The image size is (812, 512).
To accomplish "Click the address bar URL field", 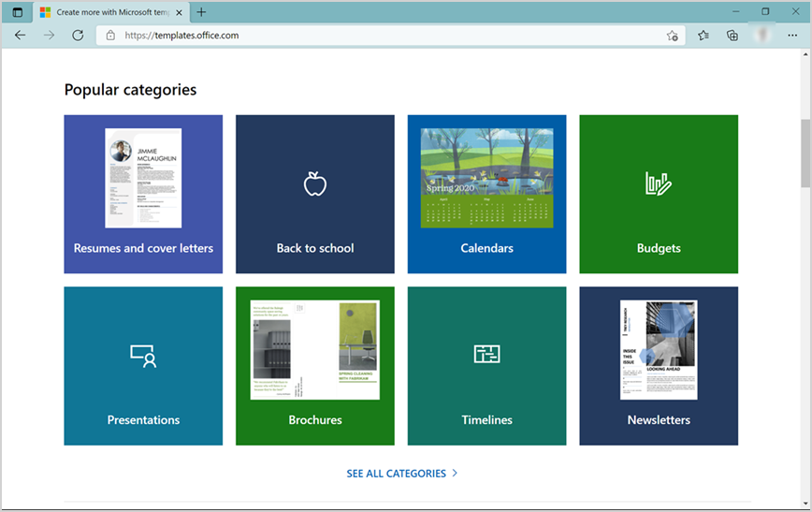I will tap(374, 36).
